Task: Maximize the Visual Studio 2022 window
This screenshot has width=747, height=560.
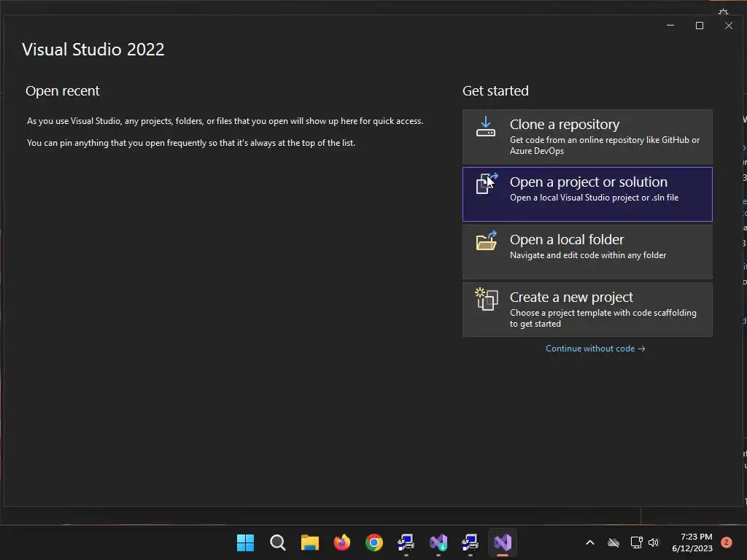Action: [x=700, y=26]
